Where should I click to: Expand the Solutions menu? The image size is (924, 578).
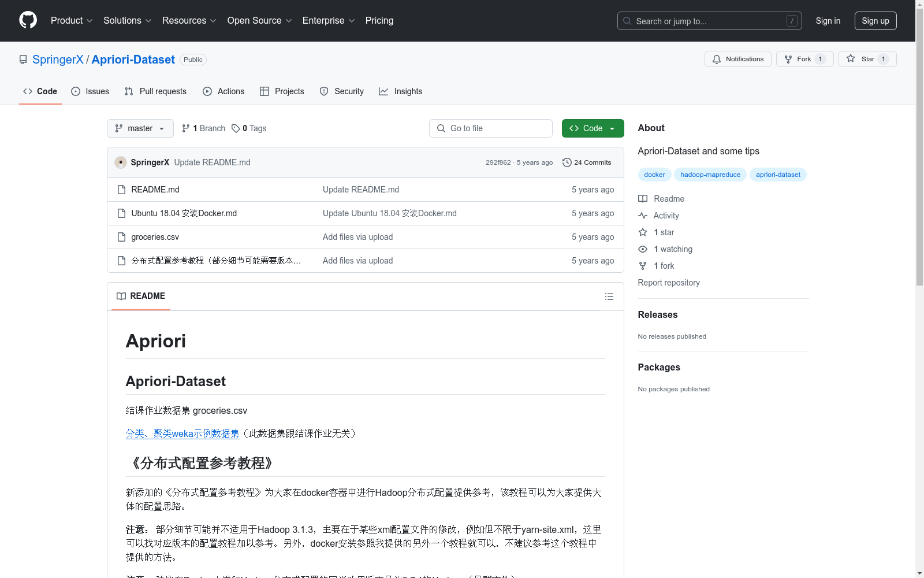[x=128, y=20]
